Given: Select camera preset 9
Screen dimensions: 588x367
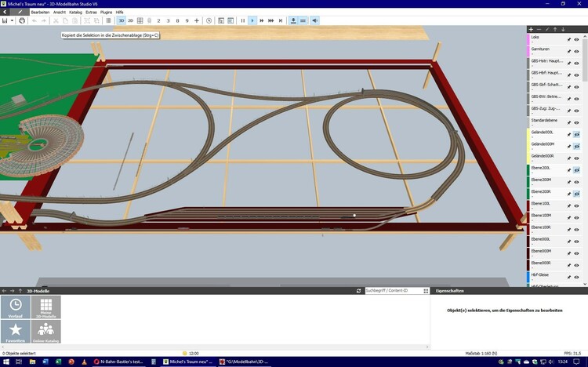Looking at the screenshot, I should [x=187, y=20].
